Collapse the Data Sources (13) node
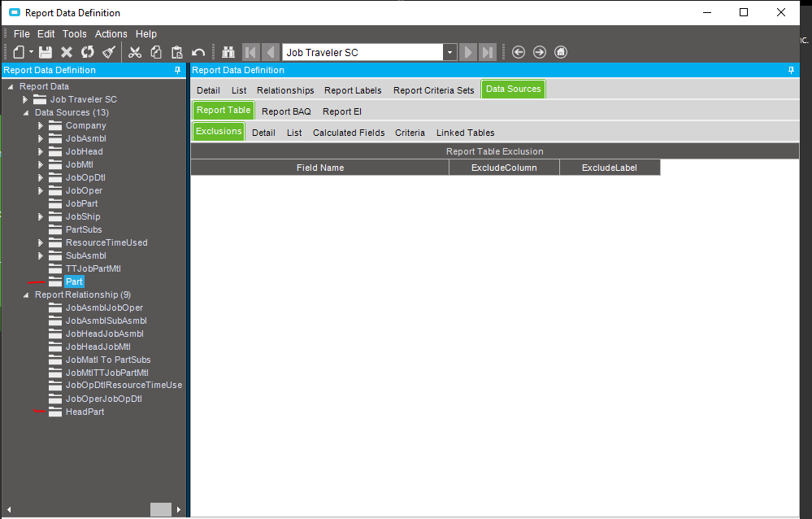The height and width of the screenshot is (519, 812). 26,112
